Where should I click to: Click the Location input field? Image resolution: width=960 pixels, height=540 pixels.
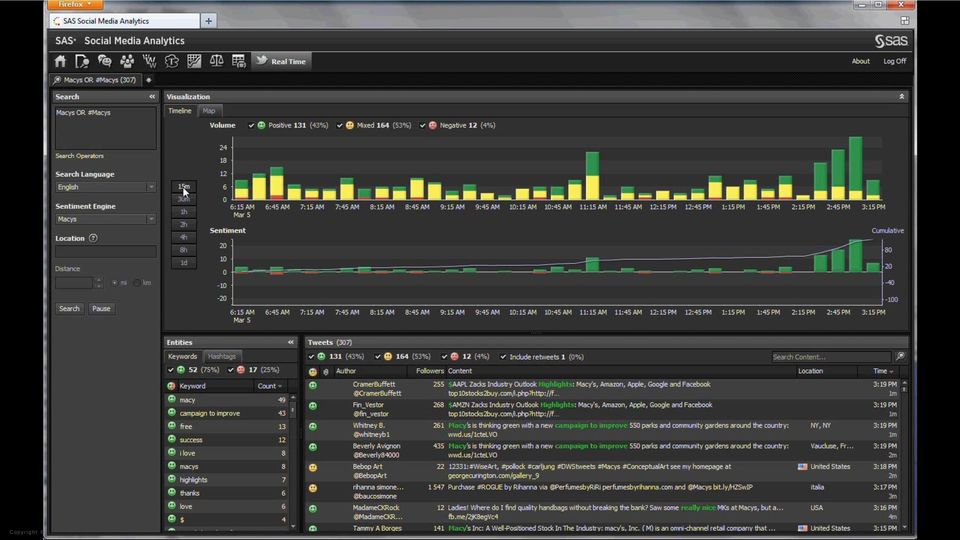coord(105,252)
